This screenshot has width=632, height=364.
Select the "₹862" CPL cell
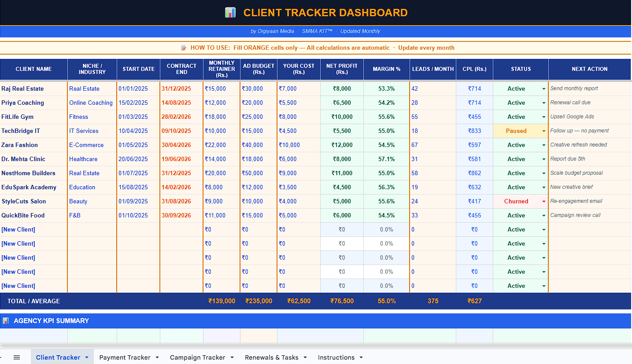[x=474, y=173]
